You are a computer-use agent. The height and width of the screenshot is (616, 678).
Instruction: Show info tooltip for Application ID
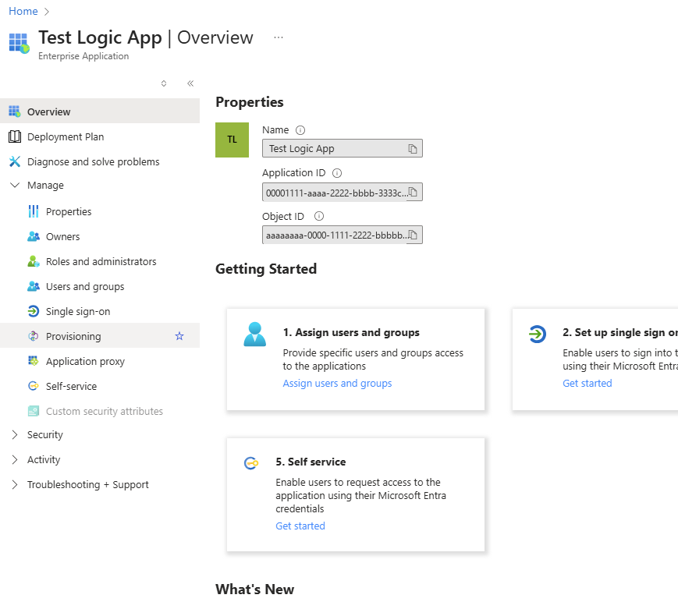(337, 173)
